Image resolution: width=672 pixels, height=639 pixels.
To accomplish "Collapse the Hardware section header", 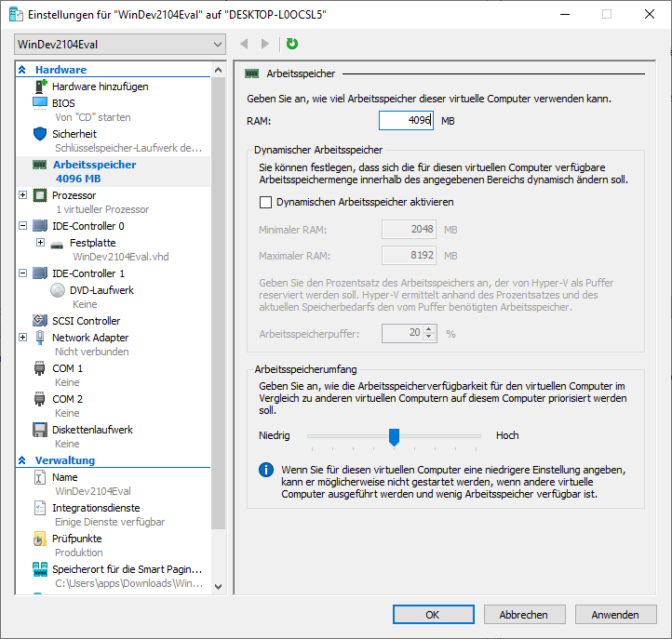I will [x=22, y=70].
